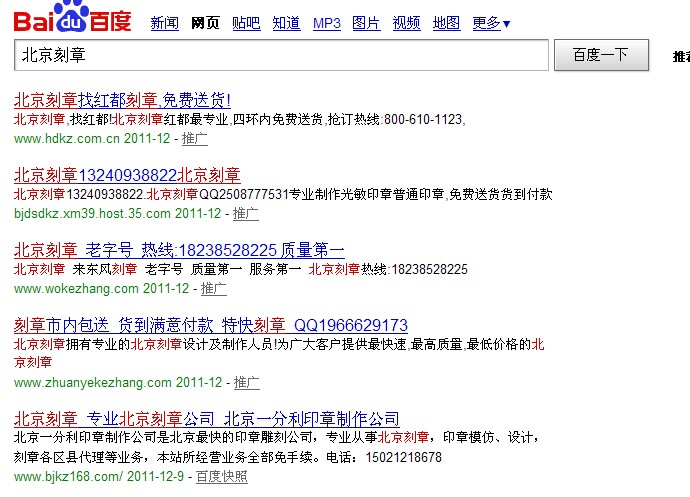Click 推广 link beside www.wokezhang.com
690x497 pixels.
pos(213,288)
